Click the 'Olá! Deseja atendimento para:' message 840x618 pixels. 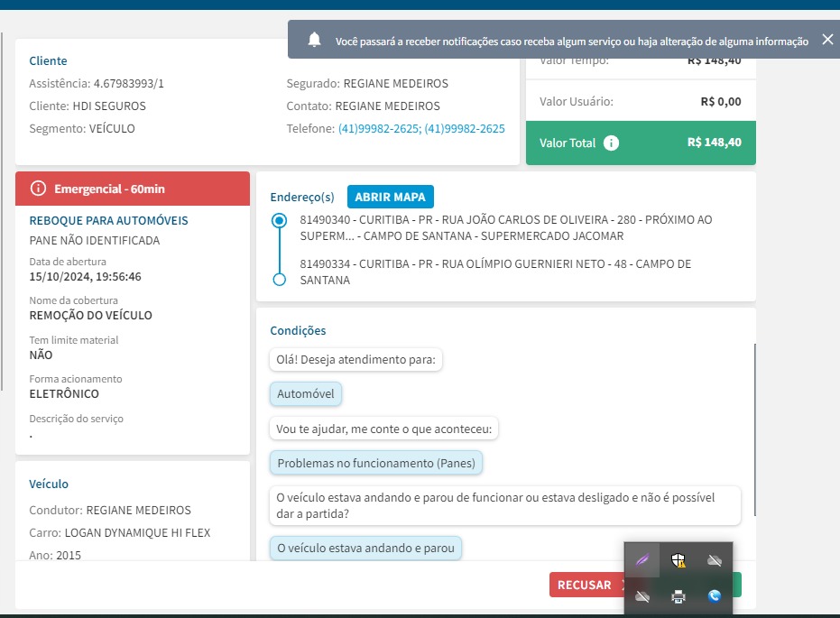[x=355, y=359]
